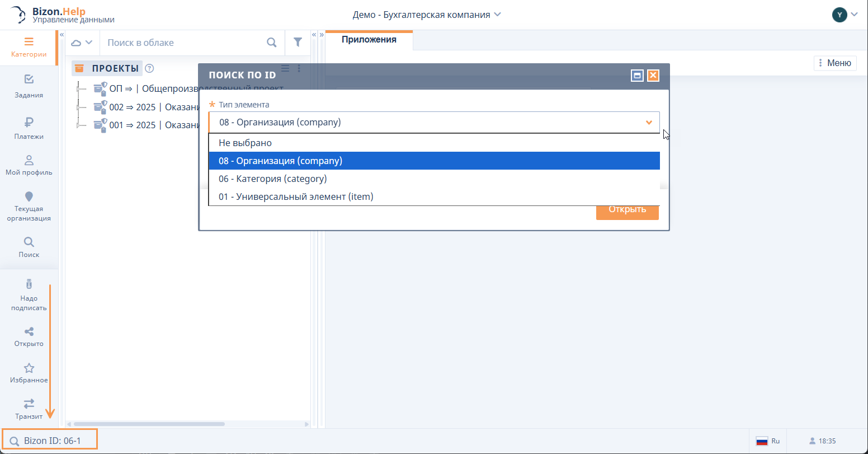
Task: Open Текущая организация location icon
Action: [x=29, y=206]
